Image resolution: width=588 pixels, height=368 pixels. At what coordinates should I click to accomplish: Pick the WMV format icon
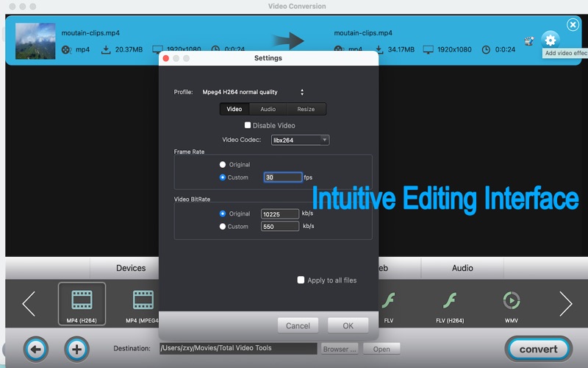tap(511, 302)
